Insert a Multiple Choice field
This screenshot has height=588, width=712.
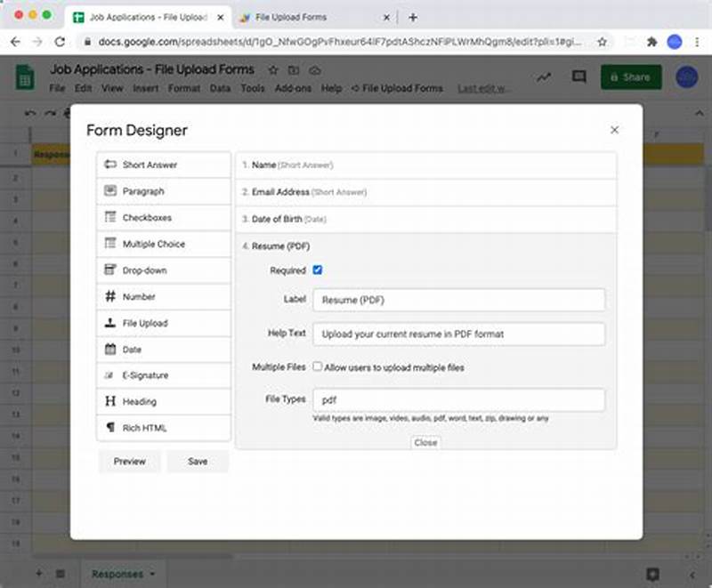[163, 244]
